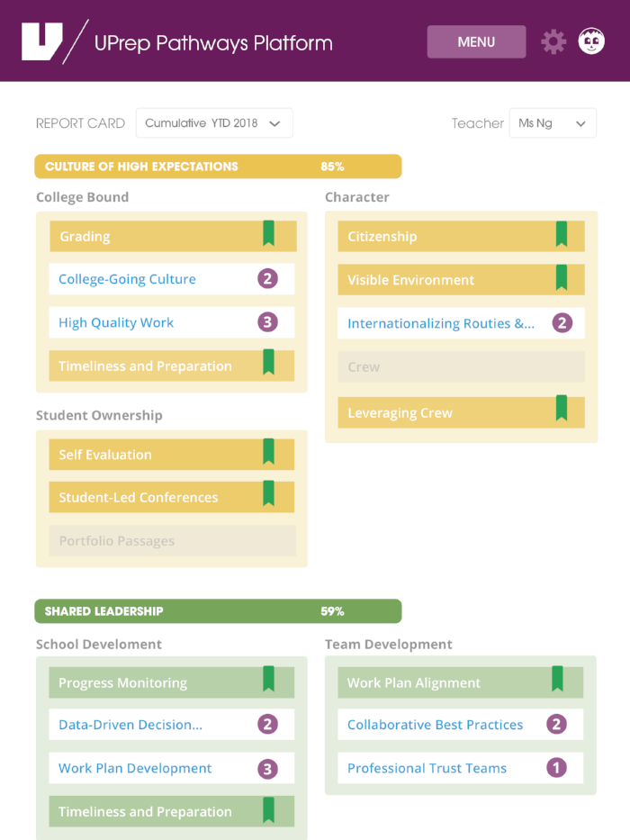Click the bookmark on Leveraging Crew

562,408
